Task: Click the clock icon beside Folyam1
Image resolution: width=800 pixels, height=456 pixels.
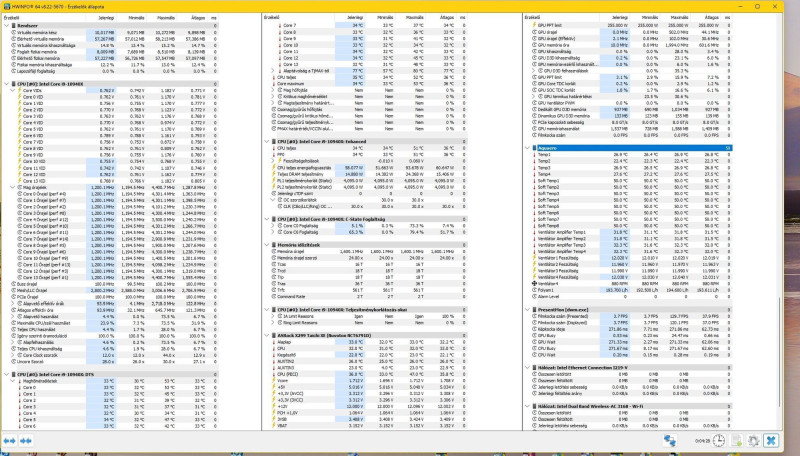Action: click(x=534, y=290)
